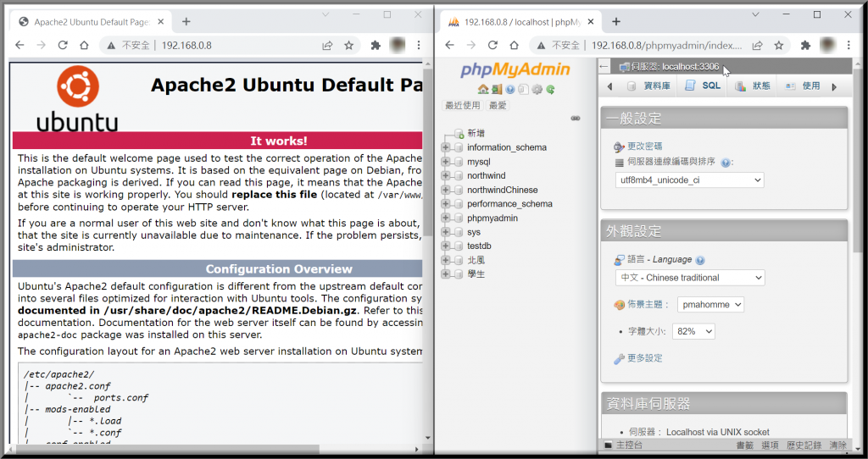Reload the Apache default page window
The image size is (868, 459).
[x=63, y=46]
